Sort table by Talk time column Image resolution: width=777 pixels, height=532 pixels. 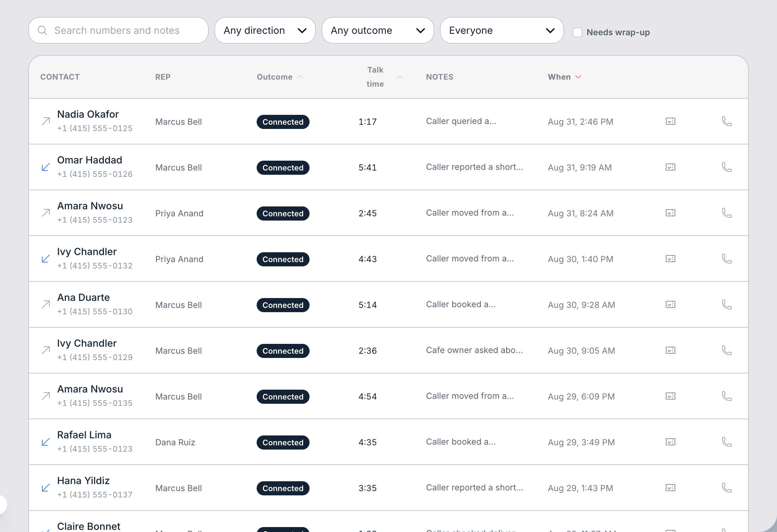click(384, 77)
